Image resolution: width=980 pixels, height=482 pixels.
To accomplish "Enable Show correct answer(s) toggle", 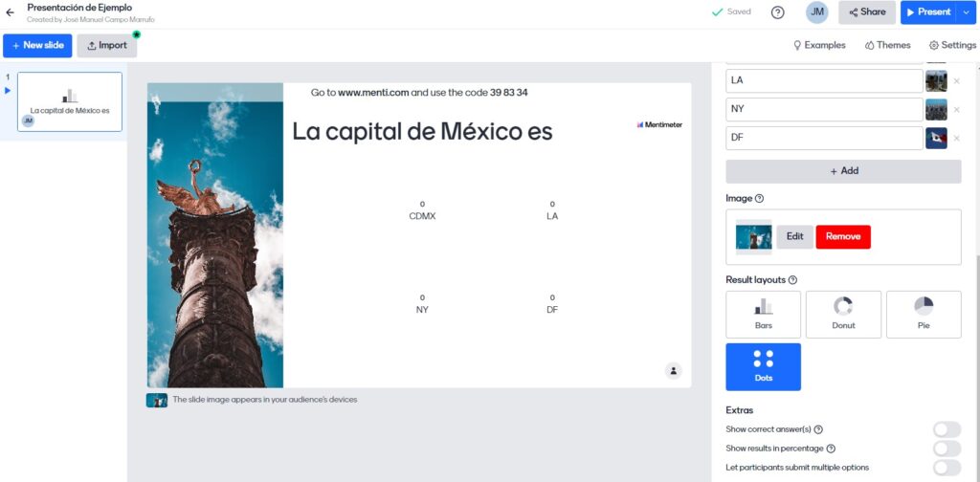I will click(x=946, y=429).
